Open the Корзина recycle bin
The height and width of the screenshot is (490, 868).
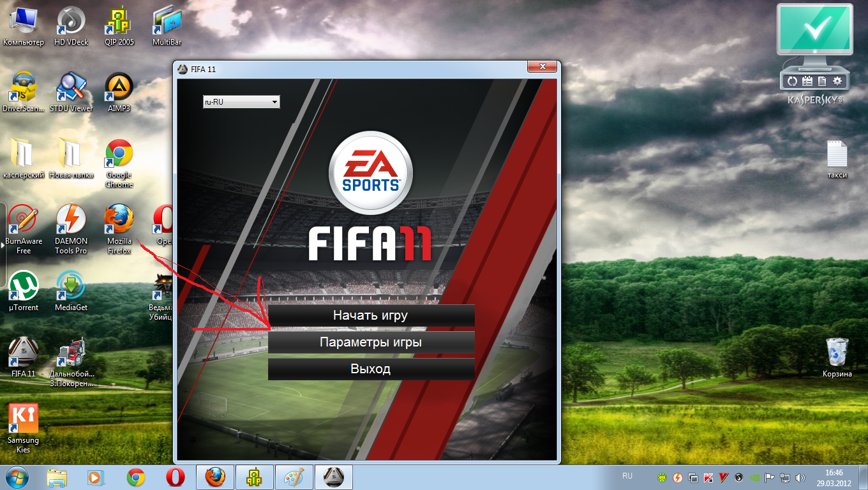(837, 357)
